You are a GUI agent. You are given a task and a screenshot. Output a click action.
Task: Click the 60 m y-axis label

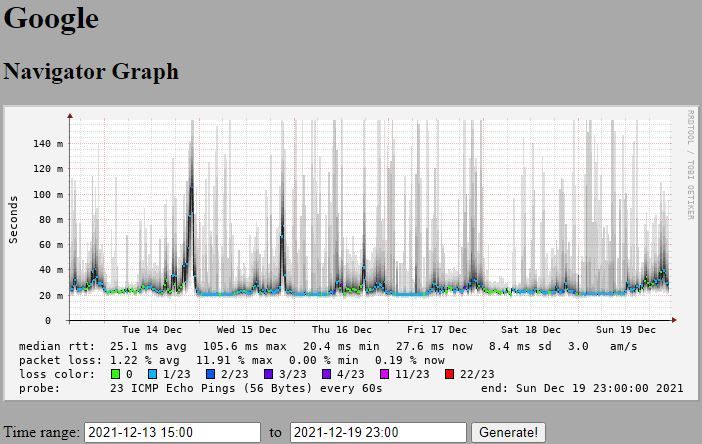point(51,245)
